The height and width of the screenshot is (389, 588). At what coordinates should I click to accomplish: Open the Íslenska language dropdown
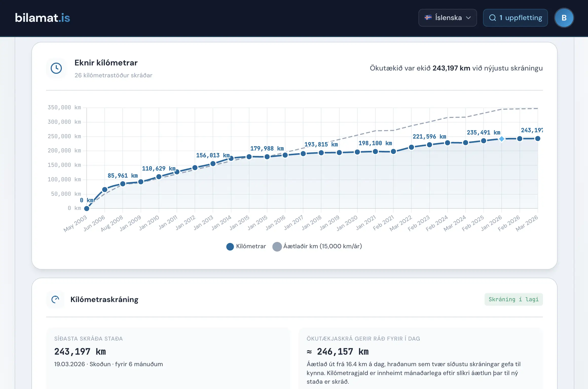tap(448, 18)
